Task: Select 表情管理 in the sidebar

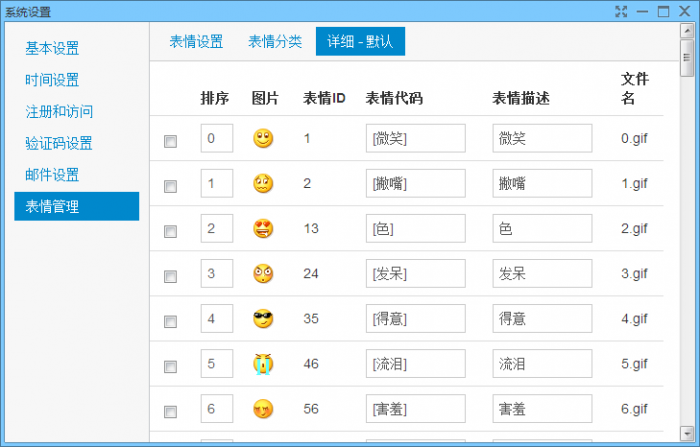Action: coord(77,206)
